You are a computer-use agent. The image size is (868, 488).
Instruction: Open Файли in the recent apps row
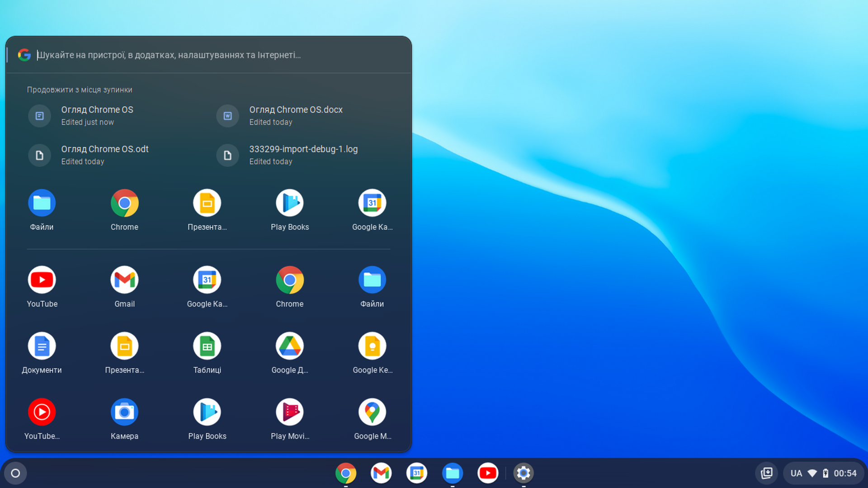(42, 203)
